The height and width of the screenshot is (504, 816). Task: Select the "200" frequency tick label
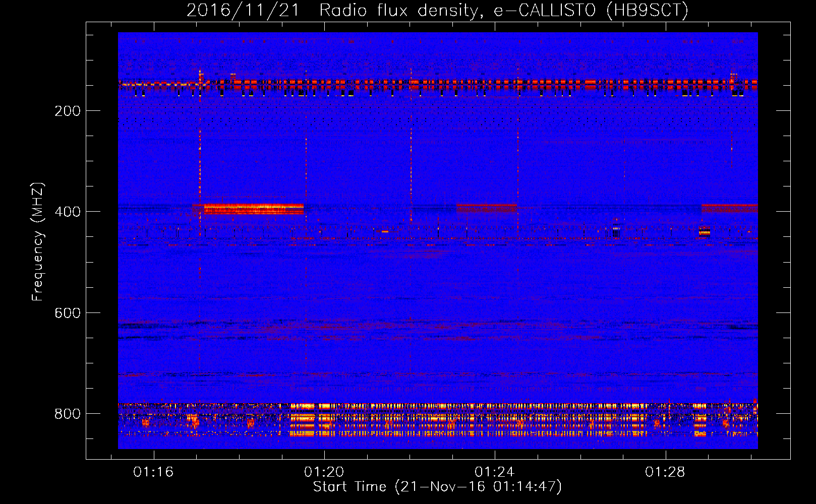click(x=68, y=111)
